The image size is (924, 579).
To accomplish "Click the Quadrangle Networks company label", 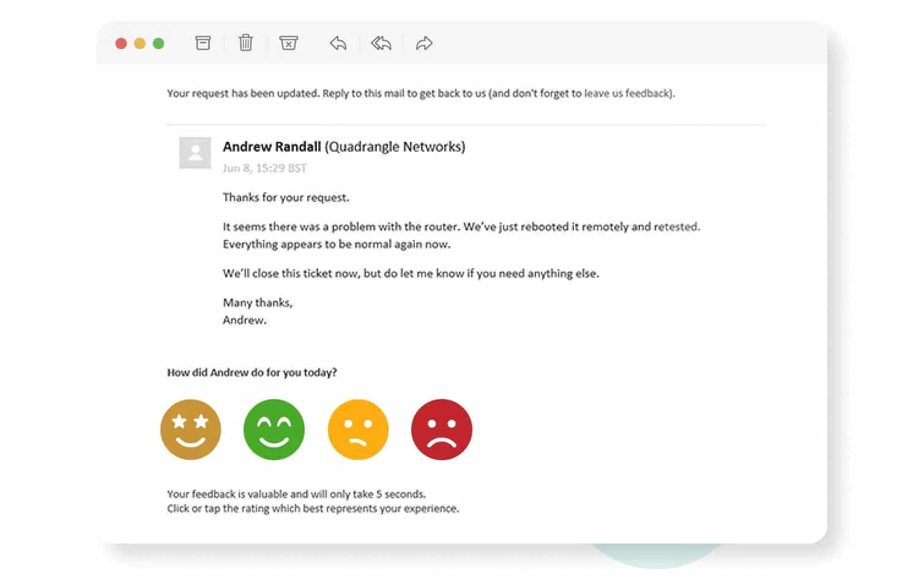I will coord(395,147).
